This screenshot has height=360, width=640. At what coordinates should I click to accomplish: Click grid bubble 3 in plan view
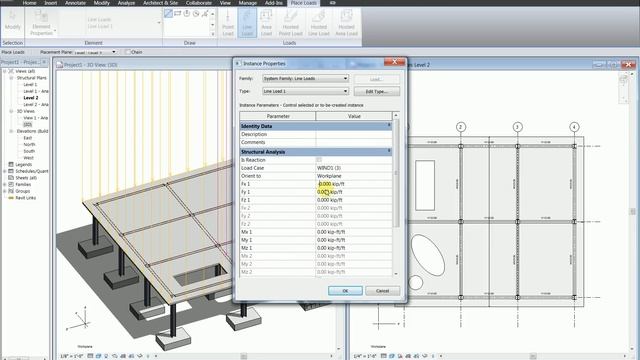518,127
